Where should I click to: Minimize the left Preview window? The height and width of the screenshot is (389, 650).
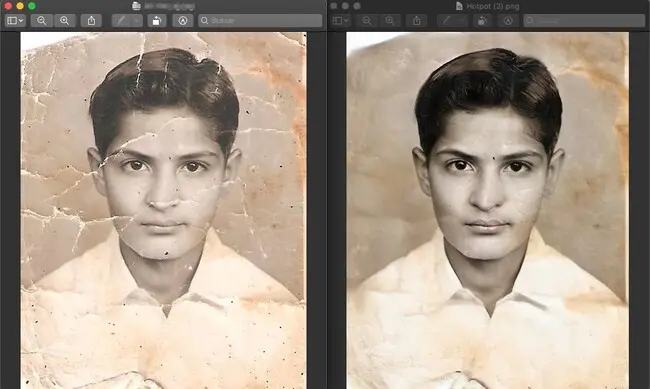pyautogui.click(x=20, y=6)
